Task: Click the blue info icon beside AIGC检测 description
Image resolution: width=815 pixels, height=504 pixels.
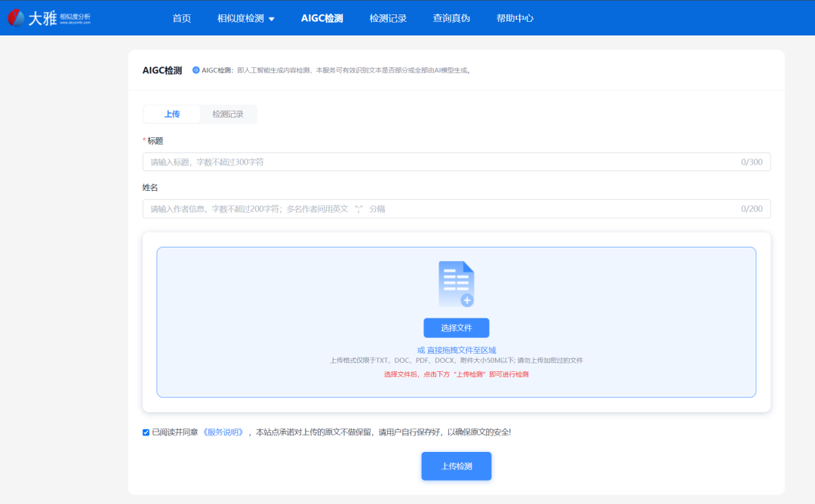Action: 196,70
